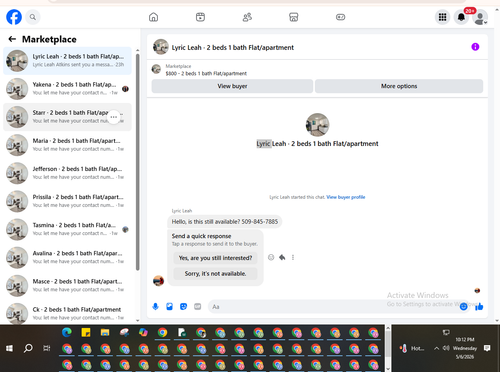Open Sticky Notes from the taskbar
Viewport: 500px width, 372px height.
point(86,332)
